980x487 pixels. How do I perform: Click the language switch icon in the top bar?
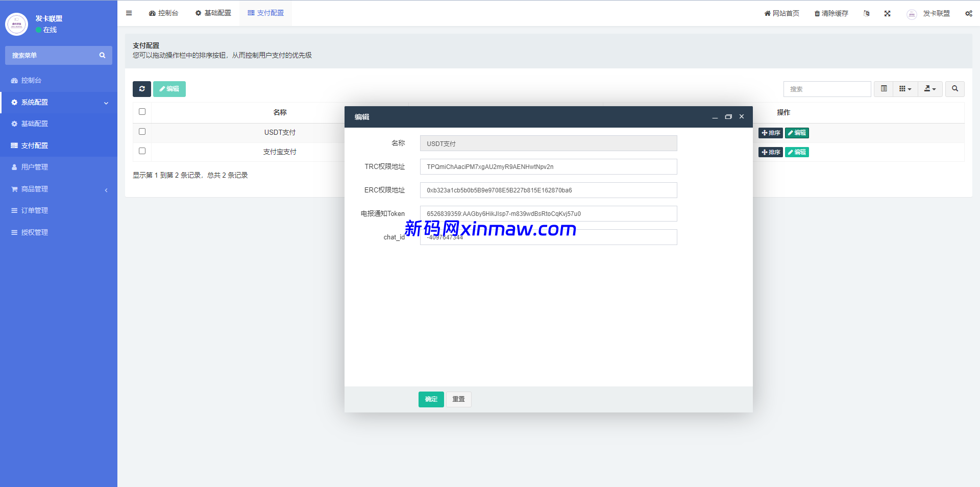pyautogui.click(x=866, y=14)
